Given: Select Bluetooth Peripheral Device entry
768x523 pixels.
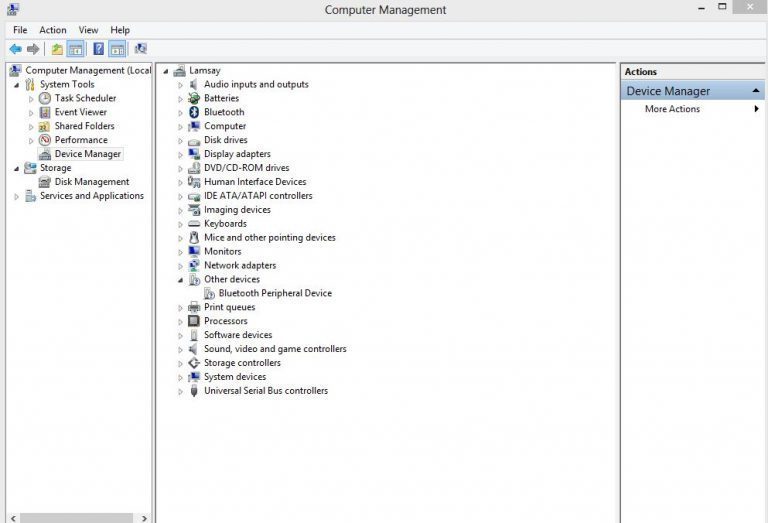Looking at the screenshot, I should click(x=267, y=294).
